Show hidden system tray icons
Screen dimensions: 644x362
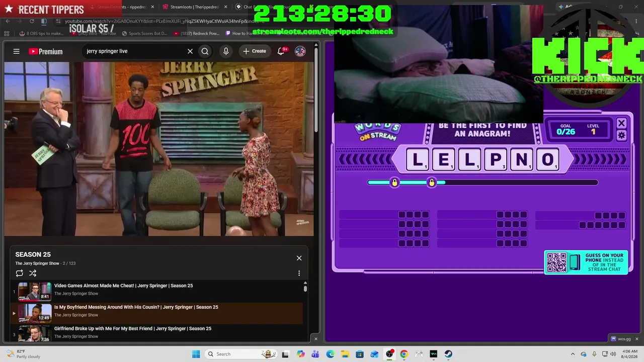click(x=573, y=354)
